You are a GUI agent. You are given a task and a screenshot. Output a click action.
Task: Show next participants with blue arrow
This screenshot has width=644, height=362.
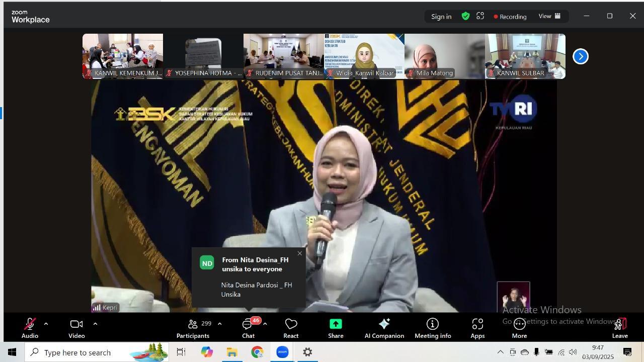pyautogui.click(x=581, y=56)
